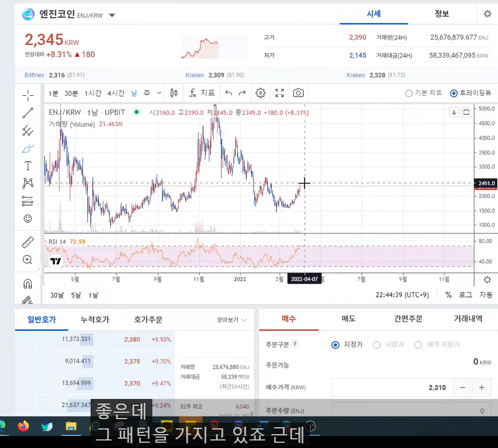The image size is (498, 448).
Task: Select the 매수 buy tab
Action: pos(289,319)
